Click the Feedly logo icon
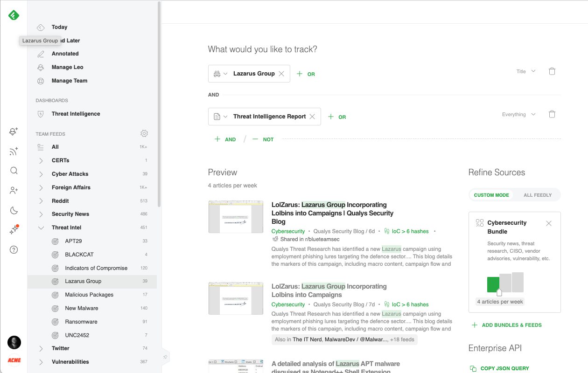This screenshot has height=373, width=588. [14, 15]
